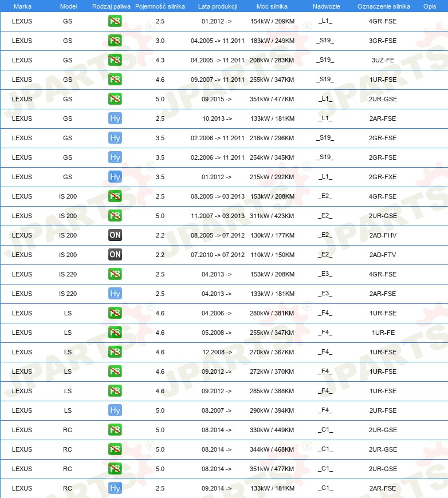Select power value 270kW / 367KM
The height and width of the screenshot is (498, 448).
[x=272, y=352]
